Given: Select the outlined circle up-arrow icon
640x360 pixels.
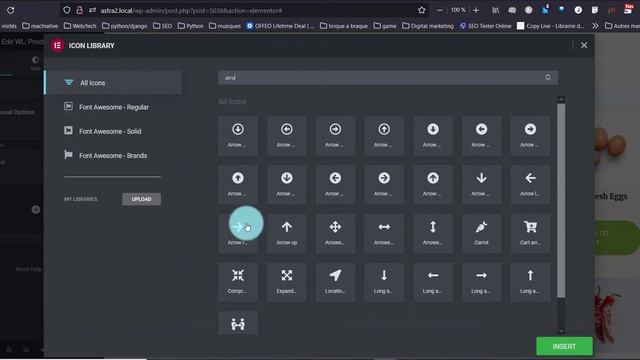Looking at the screenshot, I should [384, 135].
